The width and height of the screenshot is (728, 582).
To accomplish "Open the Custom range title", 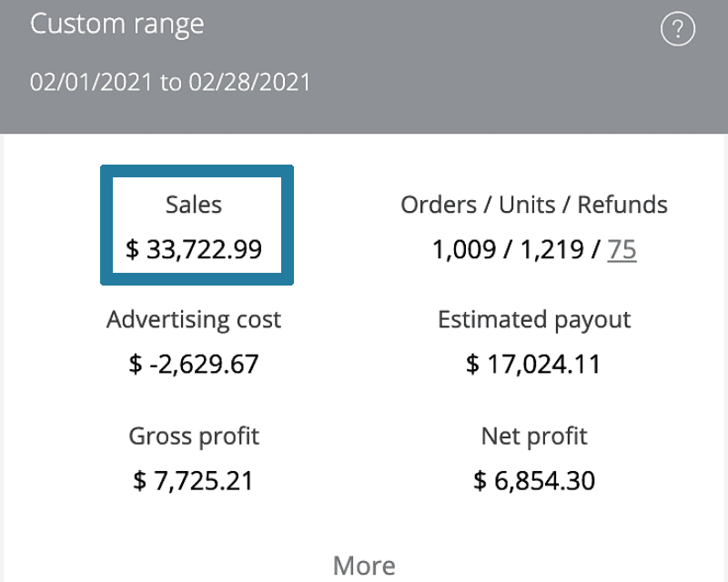I will (x=117, y=25).
